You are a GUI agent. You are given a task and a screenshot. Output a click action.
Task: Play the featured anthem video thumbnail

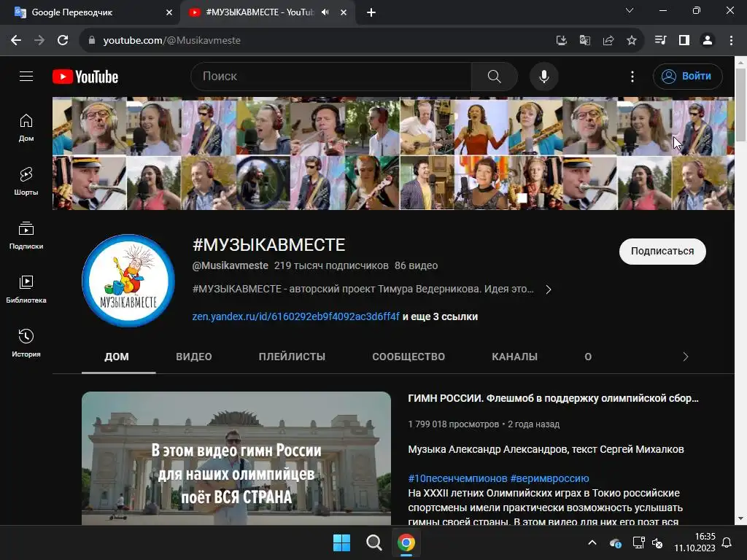tap(236, 458)
